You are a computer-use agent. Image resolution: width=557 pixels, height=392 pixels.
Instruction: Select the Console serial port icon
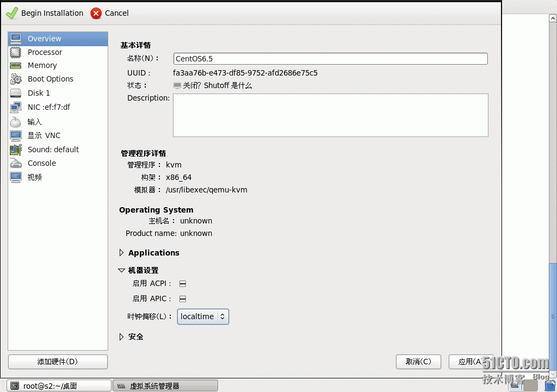[x=16, y=163]
